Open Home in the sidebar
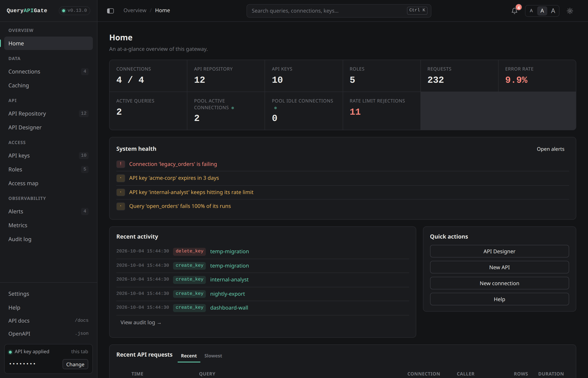The height and width of the screenshot is (378, 588). point(48,43)
